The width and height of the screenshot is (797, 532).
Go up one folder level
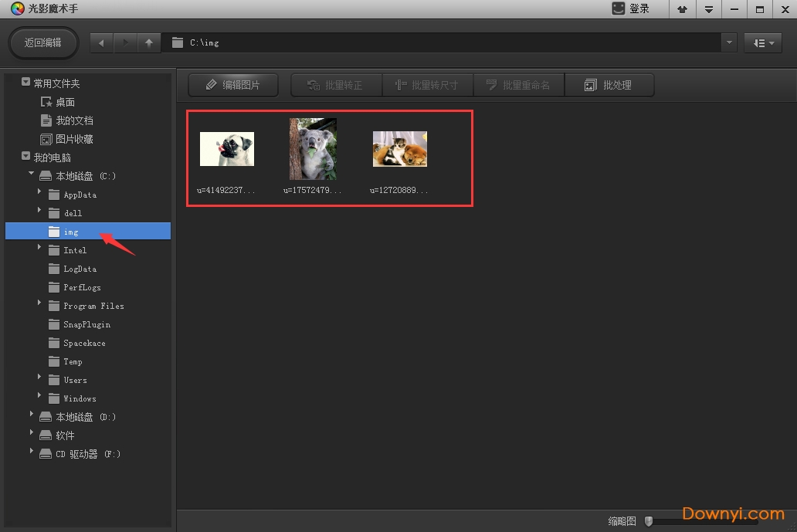click(149, 43)
